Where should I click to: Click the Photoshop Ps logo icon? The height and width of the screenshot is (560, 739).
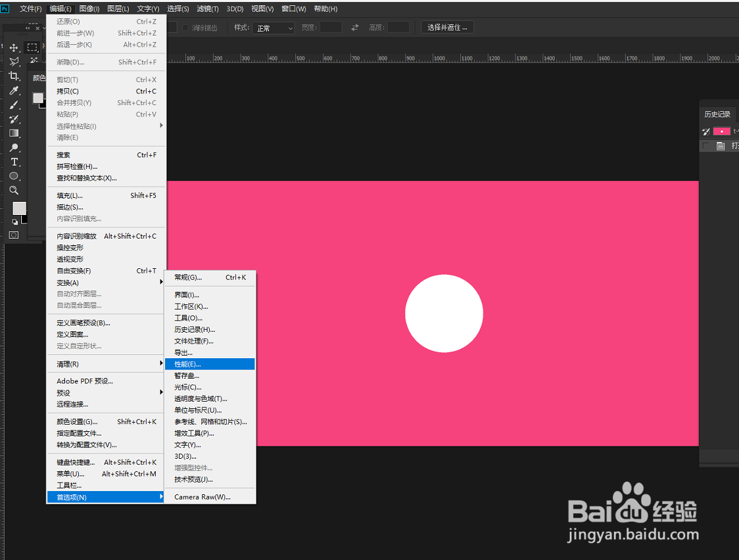point(5,9)
